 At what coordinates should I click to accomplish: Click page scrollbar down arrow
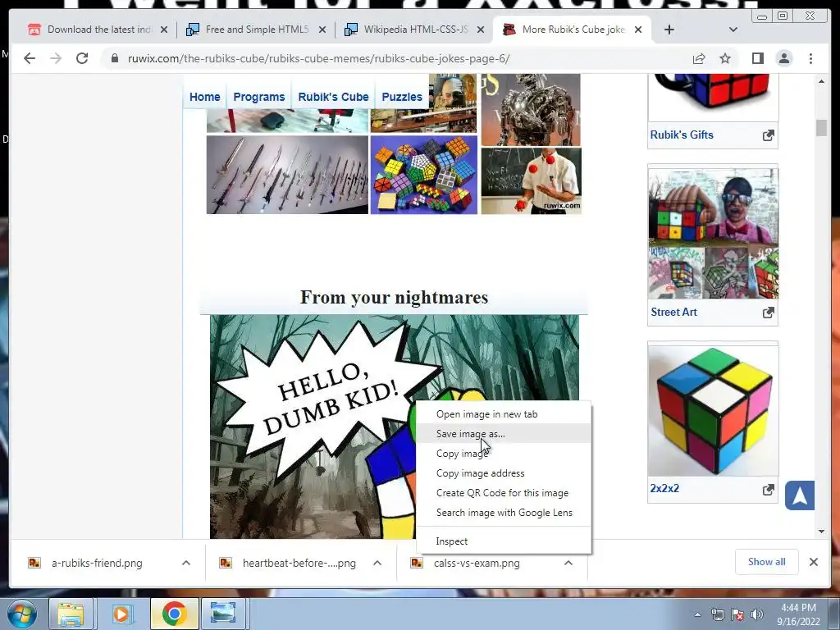point(821,532)
